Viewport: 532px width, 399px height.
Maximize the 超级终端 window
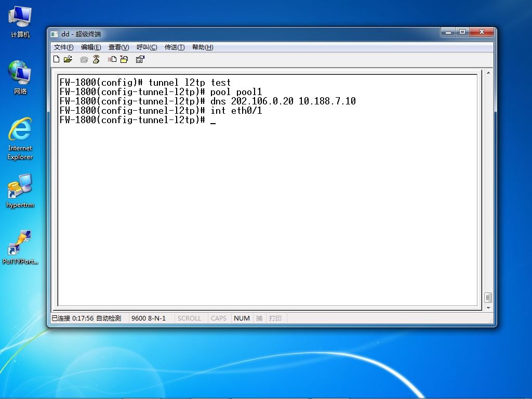click(462, 32)
